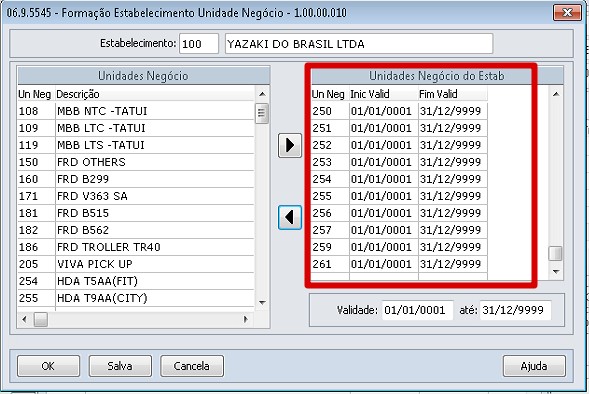This screenshot has width=589, height=394.
Task: Select unit 252 in Estab list
Action: point(399,145)
